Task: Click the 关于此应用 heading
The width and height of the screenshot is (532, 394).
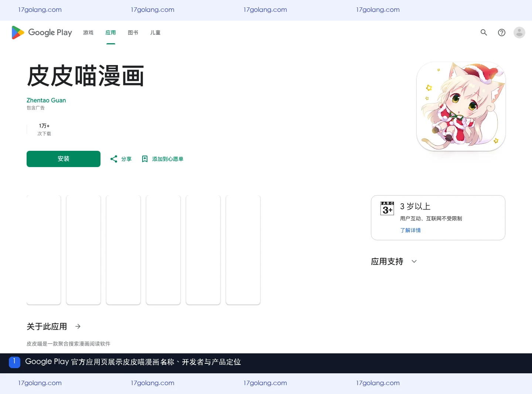Action: (x=47, y=326)
